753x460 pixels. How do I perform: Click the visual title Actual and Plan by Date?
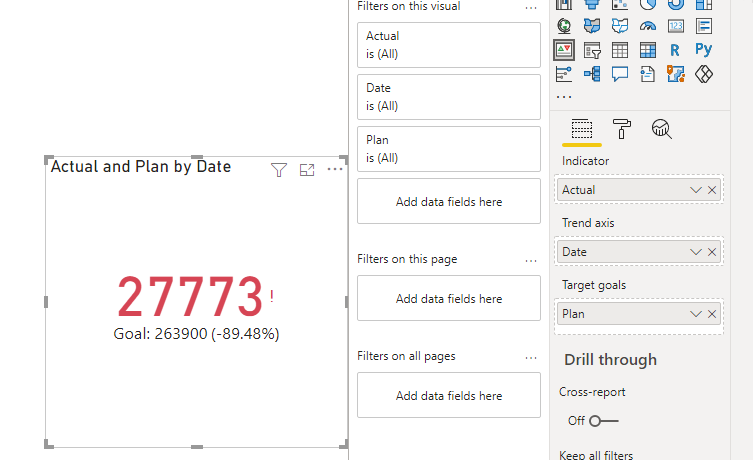click(141, 167)
